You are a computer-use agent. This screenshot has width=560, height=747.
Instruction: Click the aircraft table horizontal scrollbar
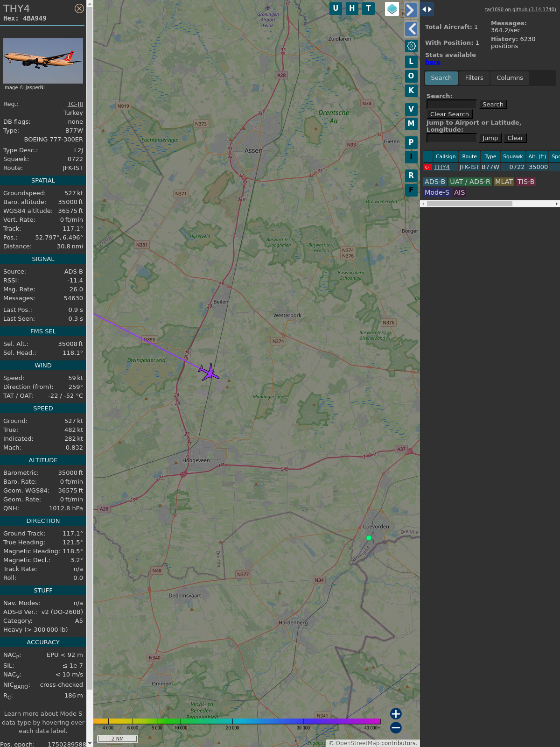tap(469, 204)
